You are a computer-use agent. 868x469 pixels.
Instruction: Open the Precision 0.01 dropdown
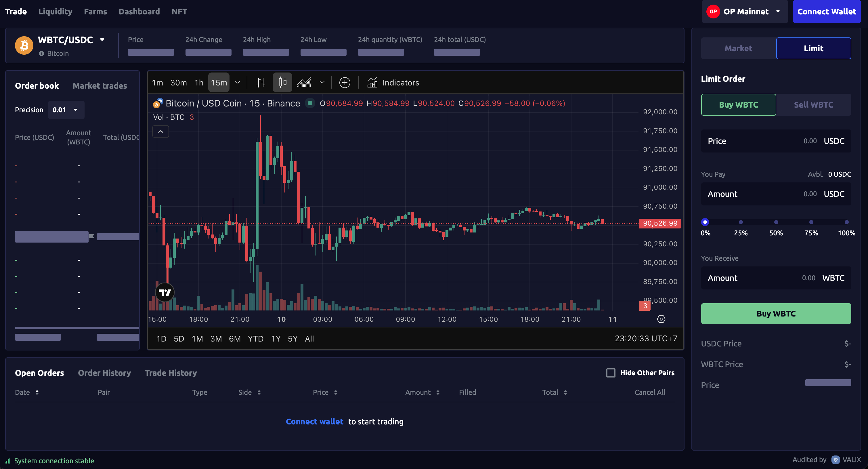click(x=66, y=110)
